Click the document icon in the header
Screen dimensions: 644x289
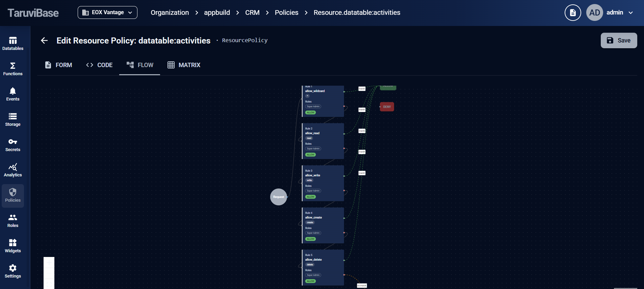[x=573, y=12]
